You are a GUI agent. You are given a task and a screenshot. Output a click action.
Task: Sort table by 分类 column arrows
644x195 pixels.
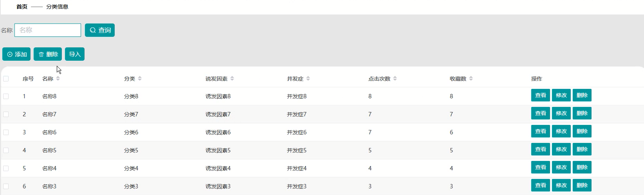coord(140,79)
